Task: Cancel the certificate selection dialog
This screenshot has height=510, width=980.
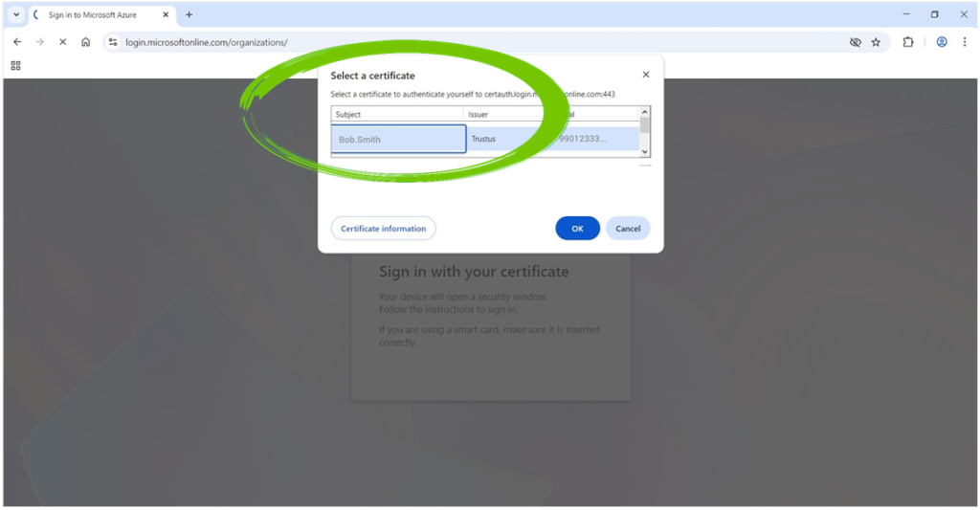Action: point(628,229)
